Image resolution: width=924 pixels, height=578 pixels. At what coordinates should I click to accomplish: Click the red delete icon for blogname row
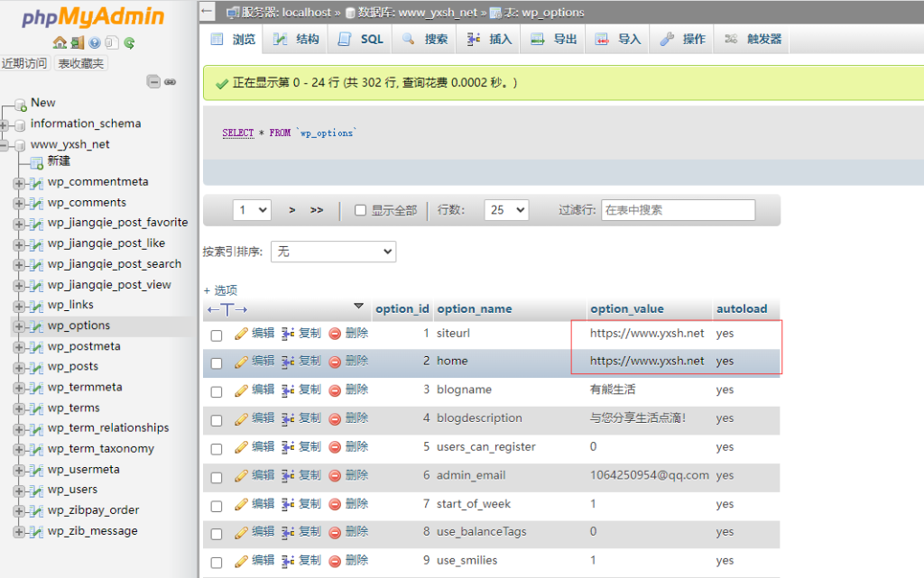(x=335, y=390)
